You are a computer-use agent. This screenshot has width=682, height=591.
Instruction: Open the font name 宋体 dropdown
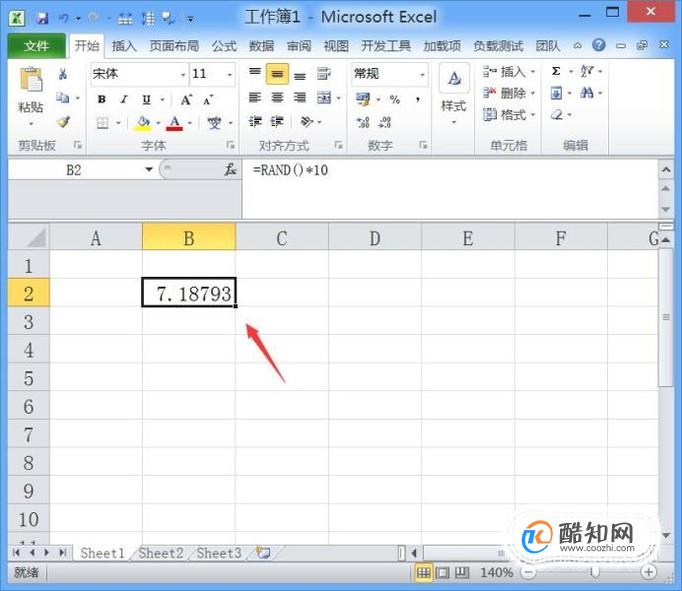pyautogui.click(x=183, y=74)
